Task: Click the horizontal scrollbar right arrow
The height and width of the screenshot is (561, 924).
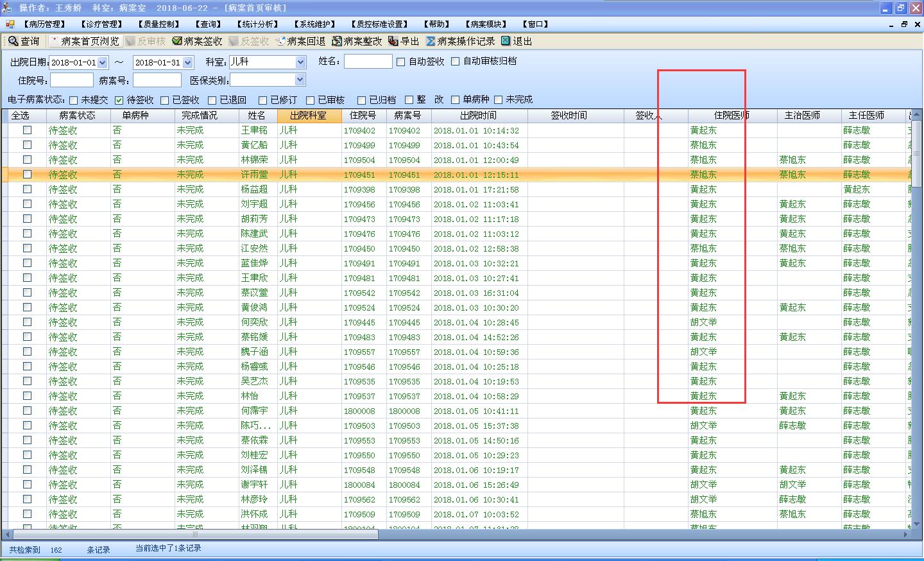Action: point(906,534)
